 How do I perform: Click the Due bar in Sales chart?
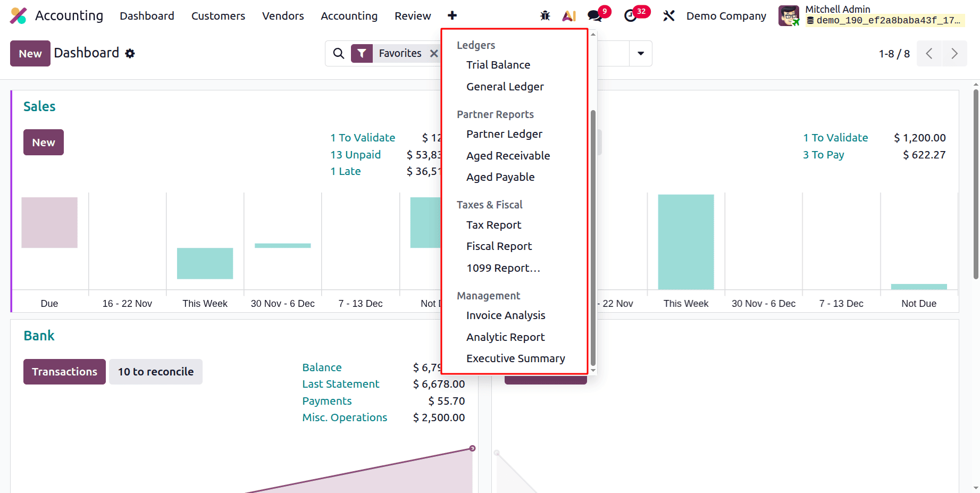(x=49, y=222)
